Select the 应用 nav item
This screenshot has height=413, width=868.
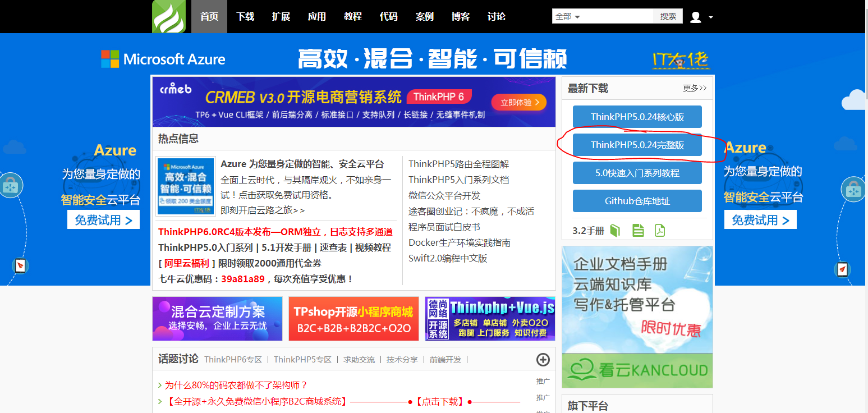point(317,17)
